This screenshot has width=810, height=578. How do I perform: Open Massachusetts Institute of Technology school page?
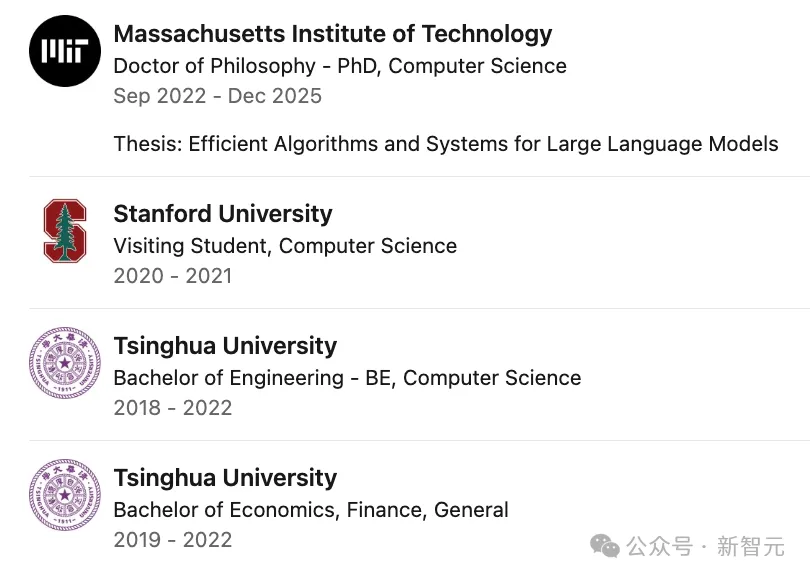click(x=332, y=34)
